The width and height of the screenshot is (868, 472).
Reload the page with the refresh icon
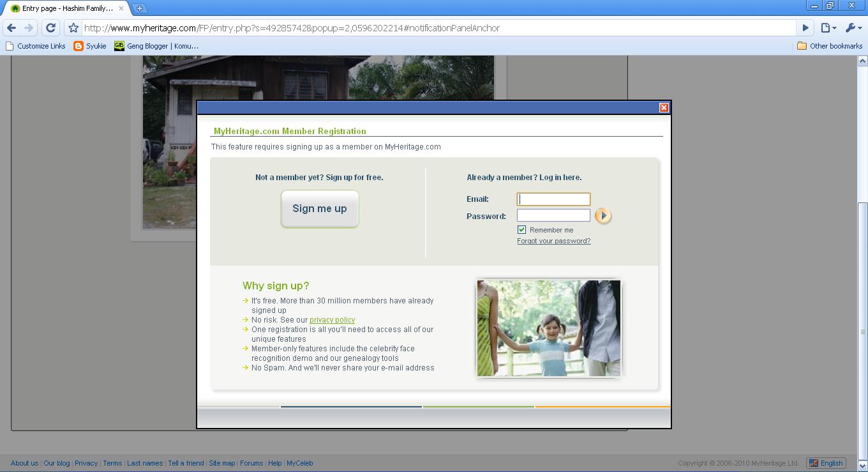50,28
